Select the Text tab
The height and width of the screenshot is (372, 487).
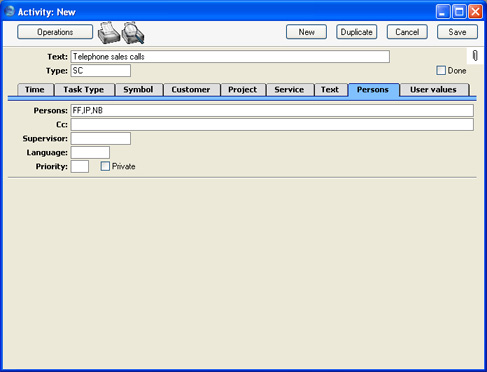[330, 90]
